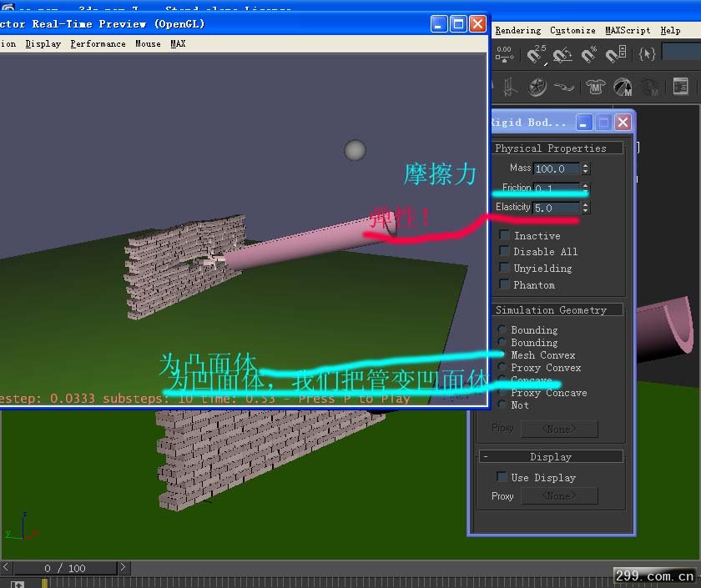Click the yellow frame marker on the track bar
The width and height of the screenshot is (701, 588).
point(45,583)
